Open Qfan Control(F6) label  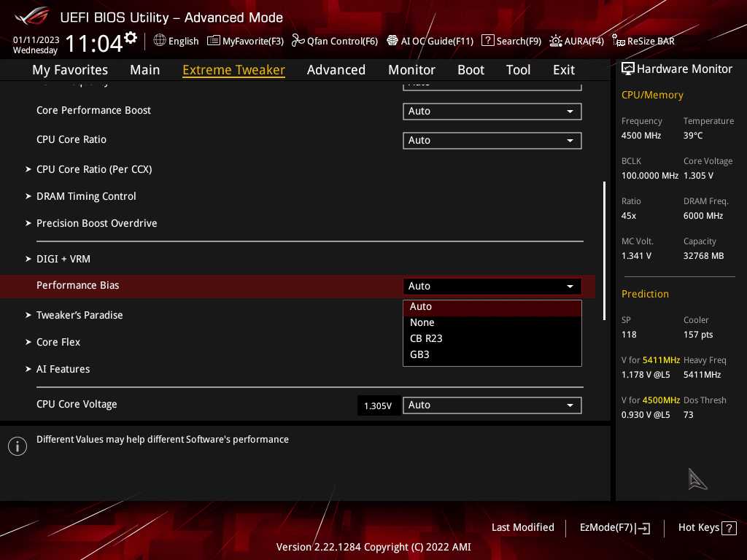342,41
